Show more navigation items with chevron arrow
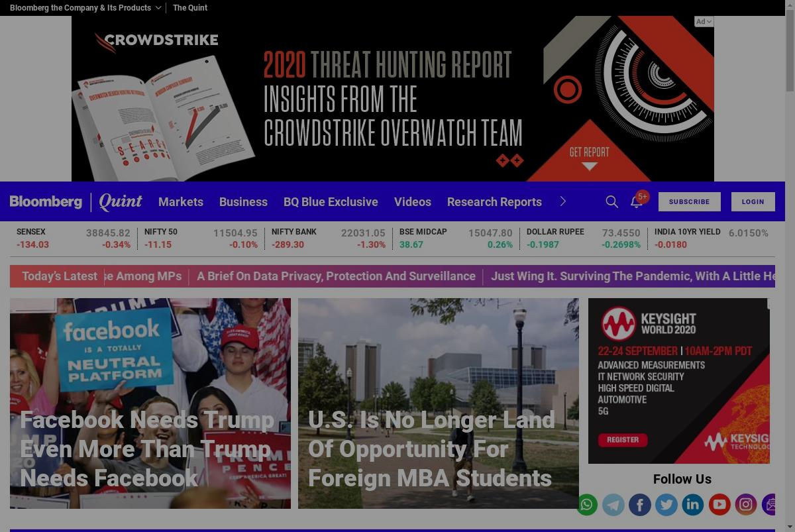 [x=563, y=201]
